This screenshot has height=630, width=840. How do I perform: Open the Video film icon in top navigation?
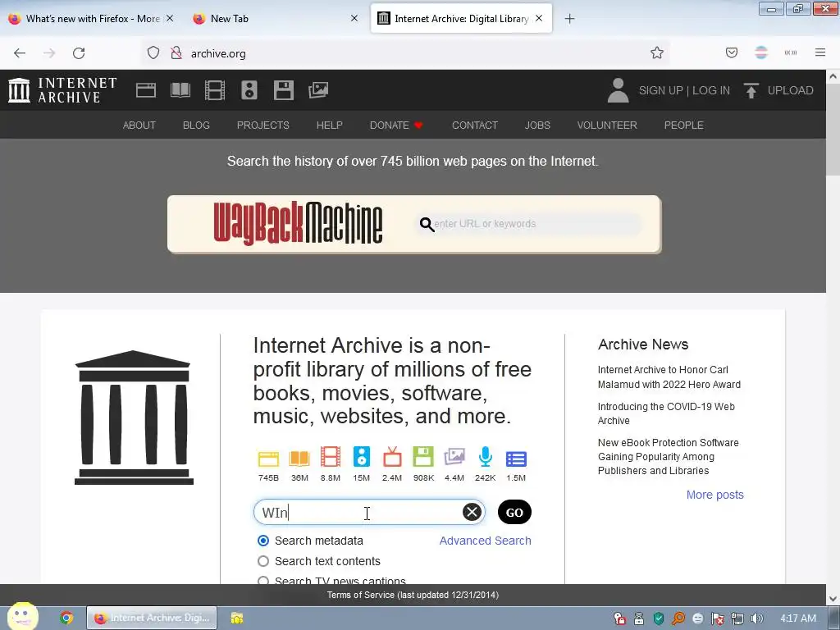[215, 90]
